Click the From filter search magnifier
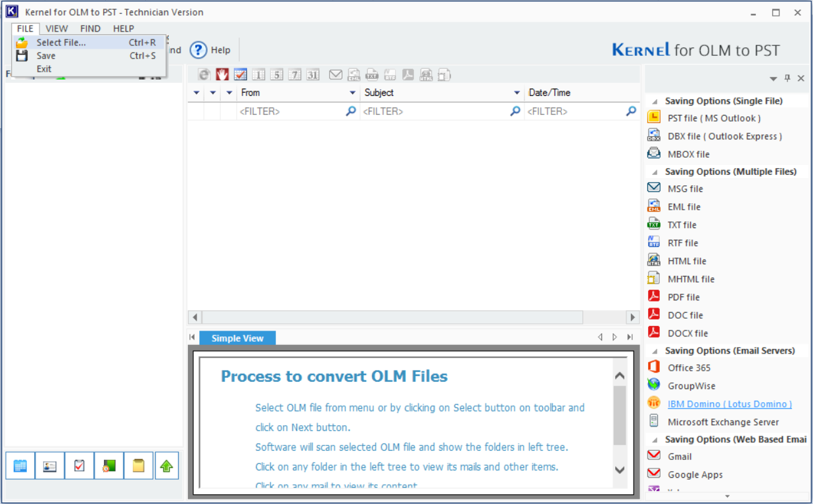This screenshot has width=813, height=504. click(351, 112)
